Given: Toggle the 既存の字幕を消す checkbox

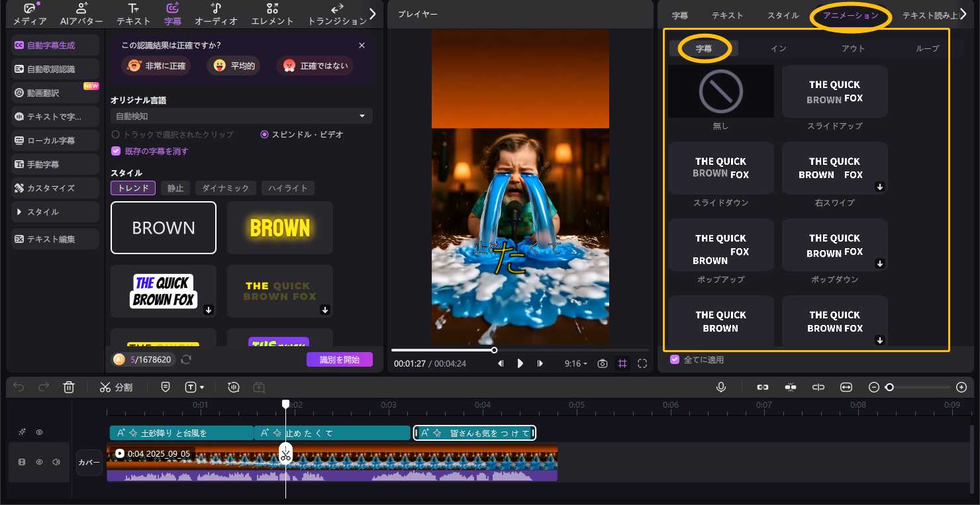Looking at the screenshot, I should 116,151.
